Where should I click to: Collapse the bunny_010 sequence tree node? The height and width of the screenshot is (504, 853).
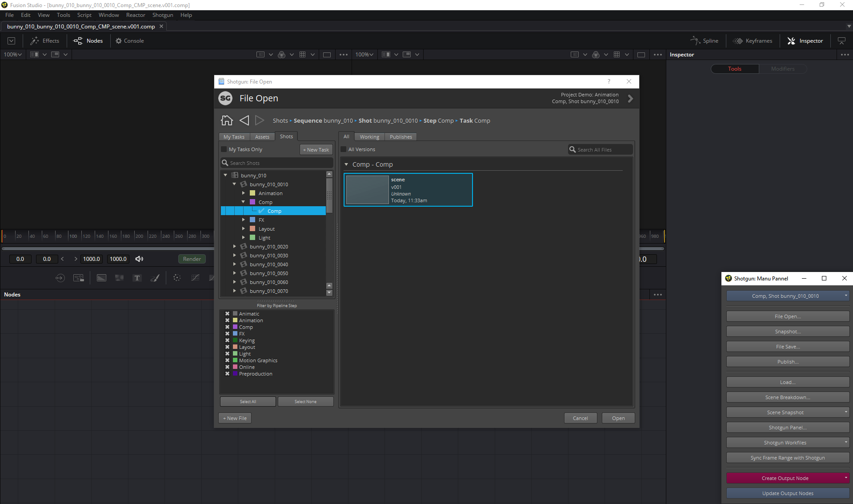click(225, 175)
